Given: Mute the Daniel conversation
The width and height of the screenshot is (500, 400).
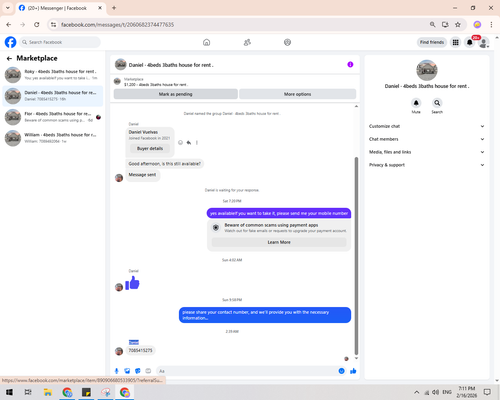Looking at the screenshot, I should click(x=416, y=103).
